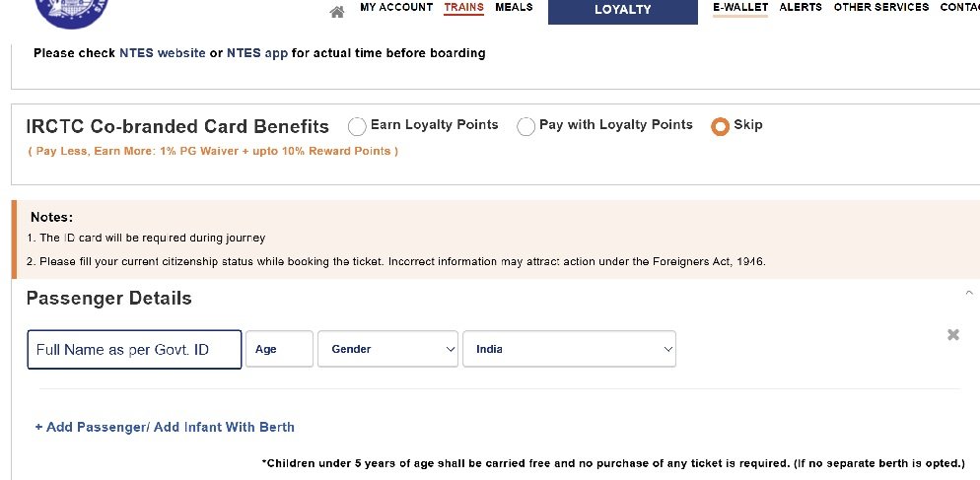The height and width of the screenshot is (480, 980).
Task: Click the IRCTC logo
Action: point(73,12)
